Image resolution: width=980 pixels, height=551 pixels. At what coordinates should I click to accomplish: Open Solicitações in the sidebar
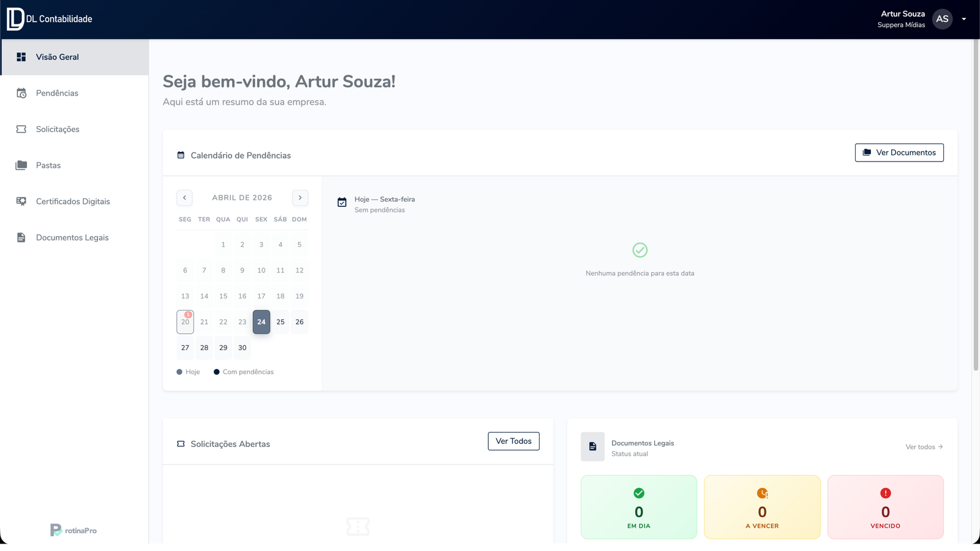click(75, 129)
